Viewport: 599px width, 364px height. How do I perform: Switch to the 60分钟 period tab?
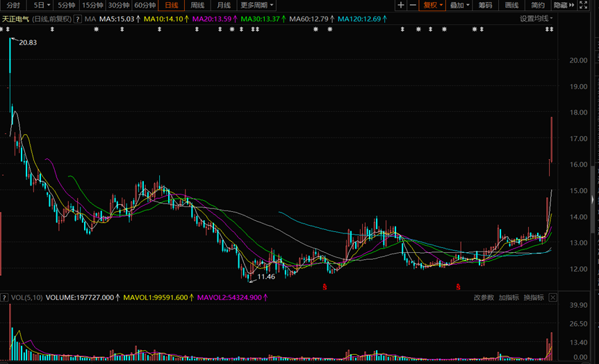(145, 5)
